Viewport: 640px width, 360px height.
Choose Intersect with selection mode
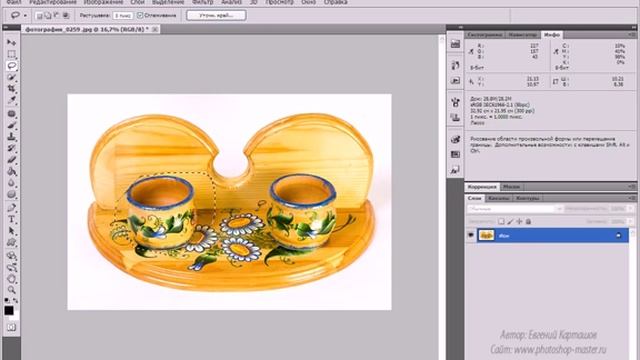click(66, 16)
